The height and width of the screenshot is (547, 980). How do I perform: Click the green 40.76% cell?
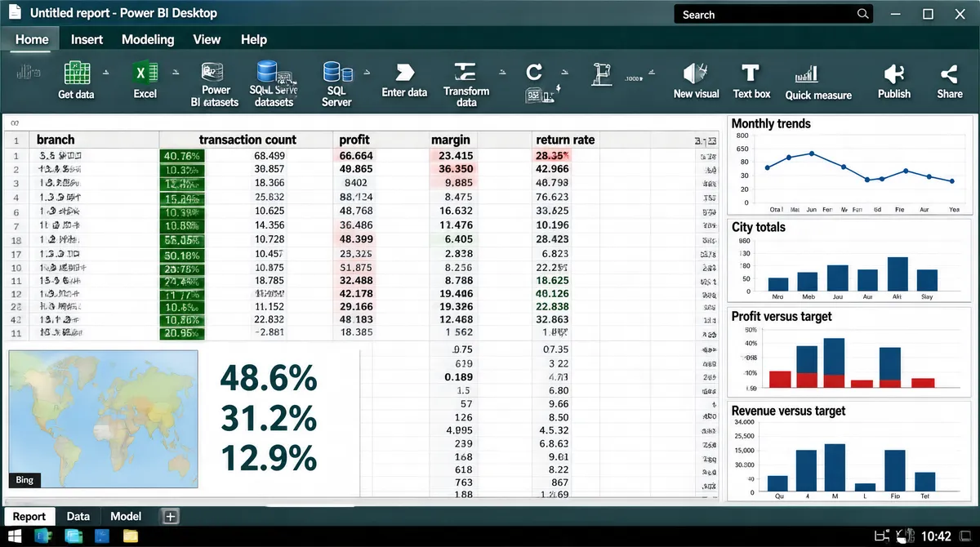(182, 155)
